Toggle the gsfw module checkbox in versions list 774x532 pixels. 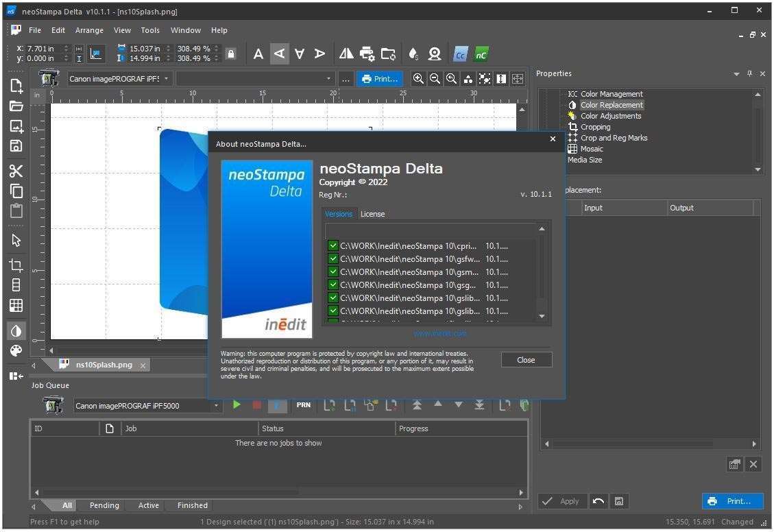(x=332, y=259)
